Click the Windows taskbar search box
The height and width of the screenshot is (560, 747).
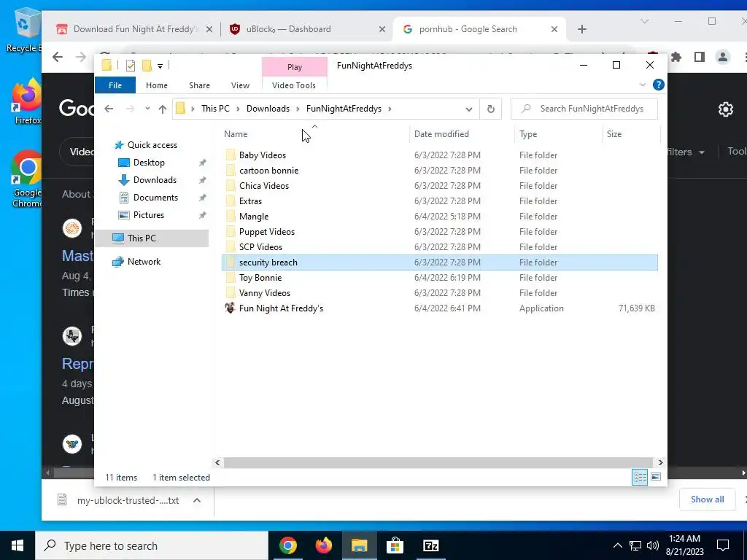click(x=152, y=545)
